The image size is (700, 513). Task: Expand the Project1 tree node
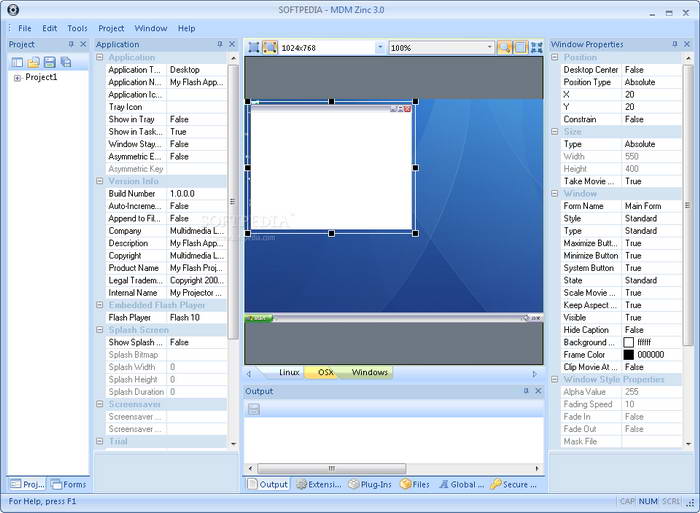pyautogui.click(x=17, y=78)
